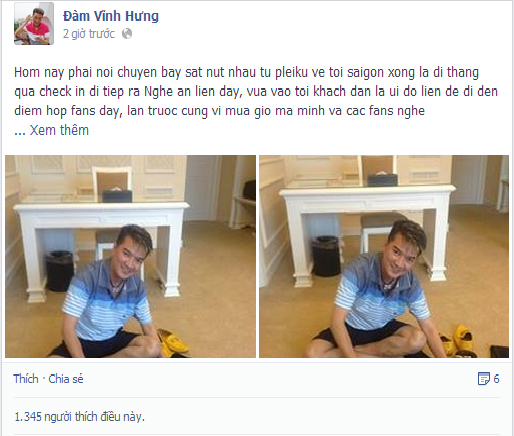
Task: Click the ellipsis before 'Xem thêm'
Action: [20, 133]
